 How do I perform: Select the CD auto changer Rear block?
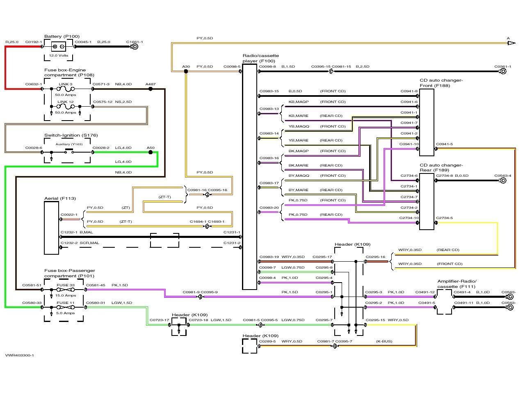427,201
